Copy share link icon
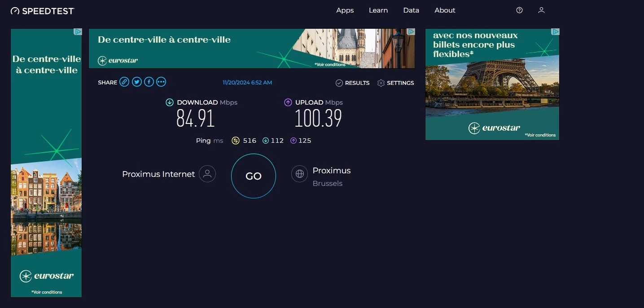This screenshot has width=644, height=308. pos(124,82)
